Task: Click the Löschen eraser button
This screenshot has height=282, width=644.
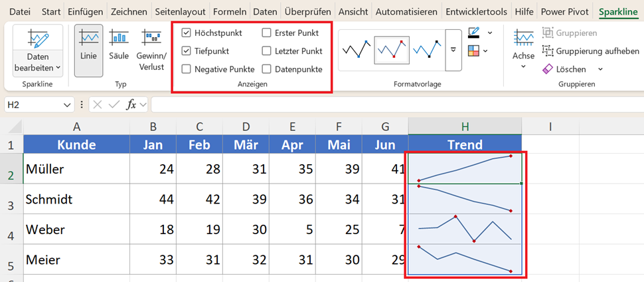Action: pyautogui.click(x=564, y=69)
